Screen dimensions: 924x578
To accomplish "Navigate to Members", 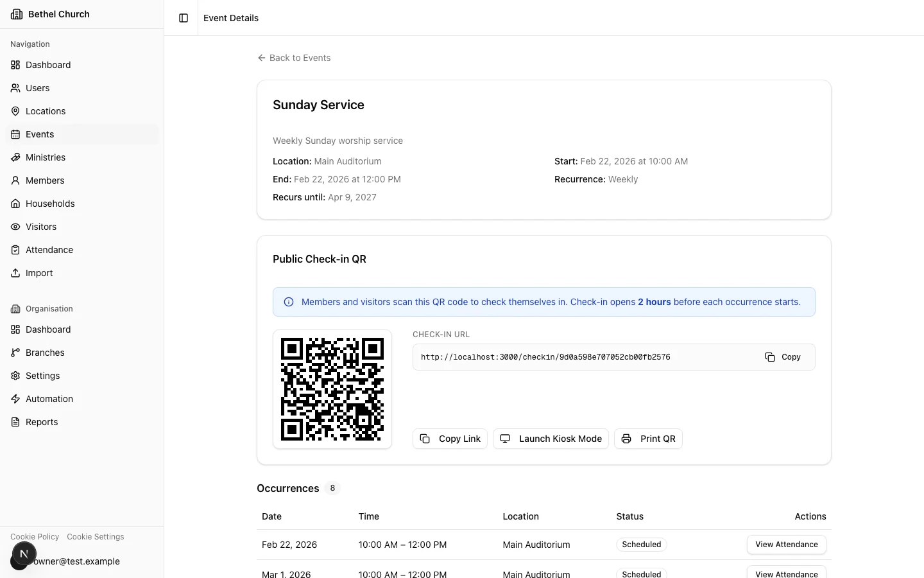I will point(82,180).
